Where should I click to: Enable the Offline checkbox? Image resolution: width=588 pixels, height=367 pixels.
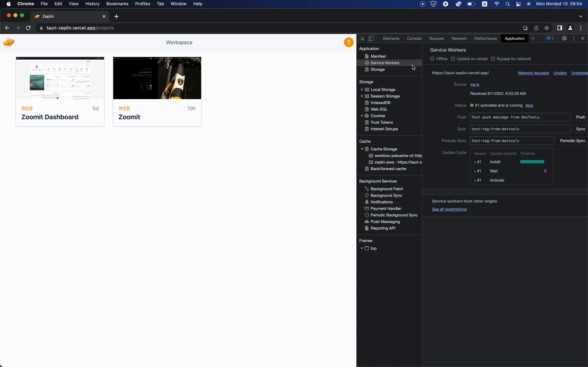432,59
